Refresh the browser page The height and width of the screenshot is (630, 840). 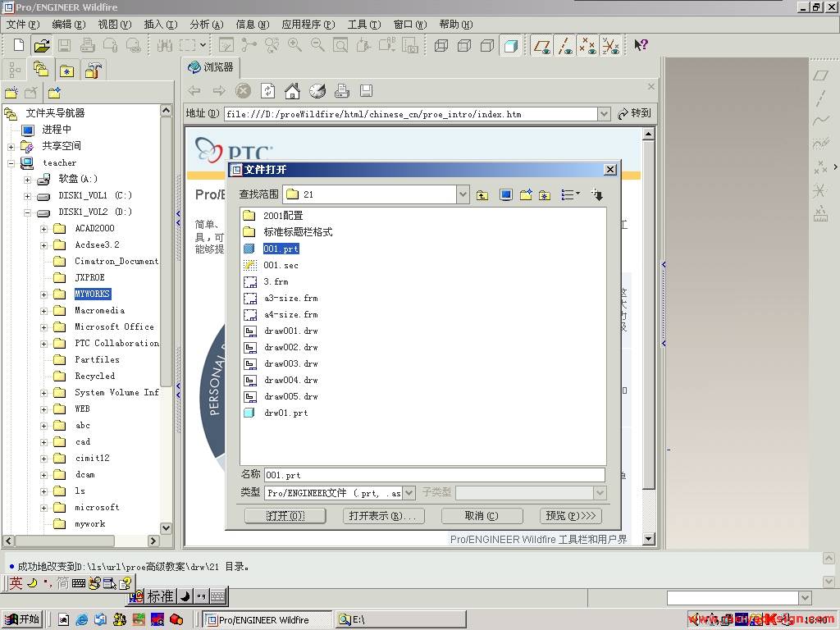(268, 91)
